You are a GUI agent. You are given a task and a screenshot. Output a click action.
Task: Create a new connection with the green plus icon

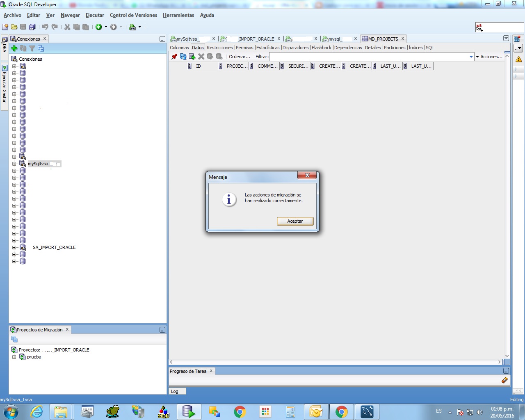click(14, 48)
